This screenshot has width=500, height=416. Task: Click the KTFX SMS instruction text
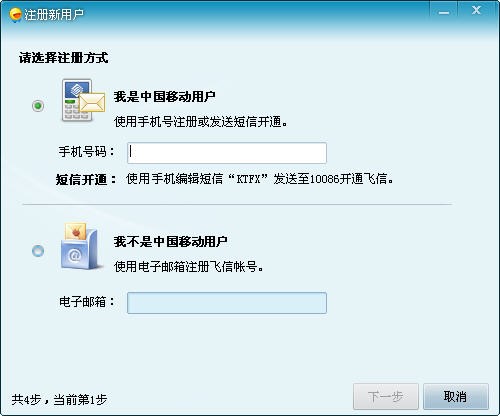(x=260, y=179)
